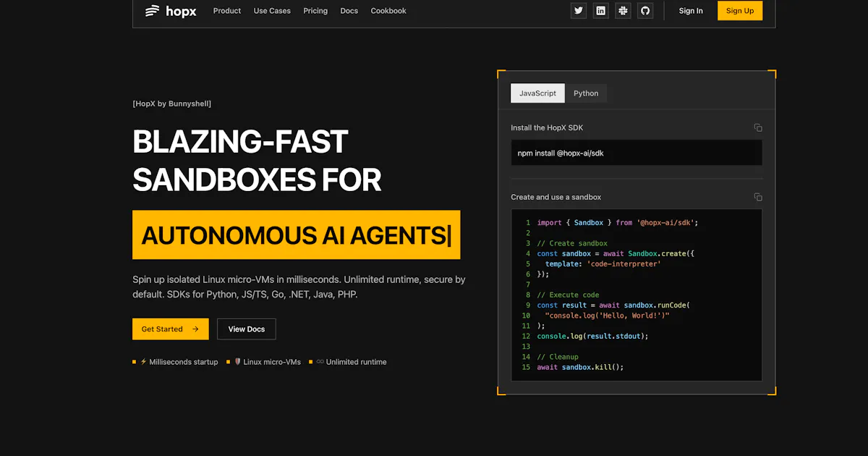Click the Sign In link
Screen dimensions: 868x456
tap(691, 11)
